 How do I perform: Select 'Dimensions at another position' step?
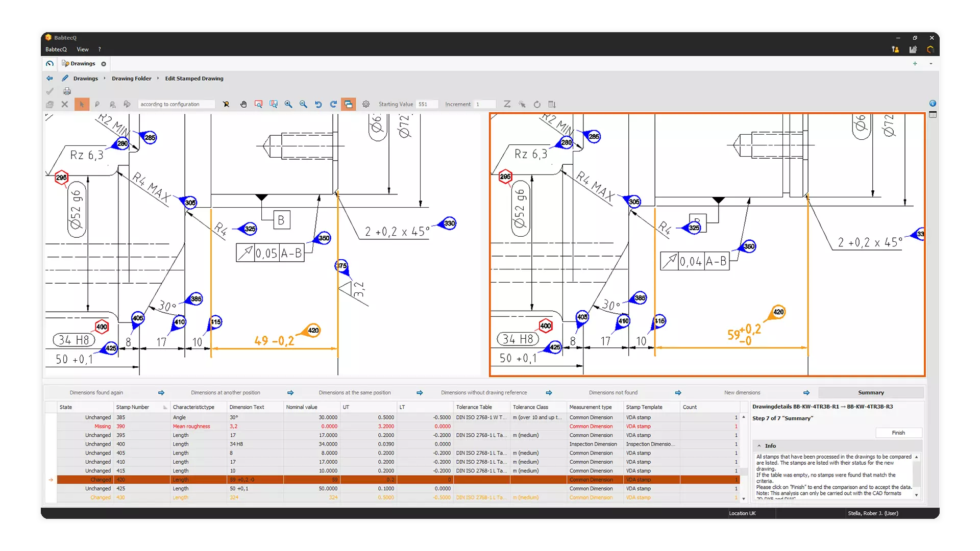226,392
